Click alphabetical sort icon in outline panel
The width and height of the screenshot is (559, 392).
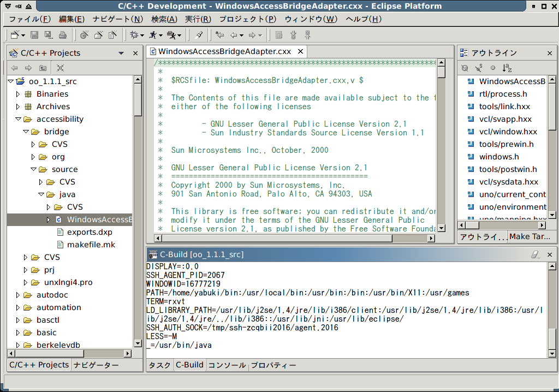507,68
